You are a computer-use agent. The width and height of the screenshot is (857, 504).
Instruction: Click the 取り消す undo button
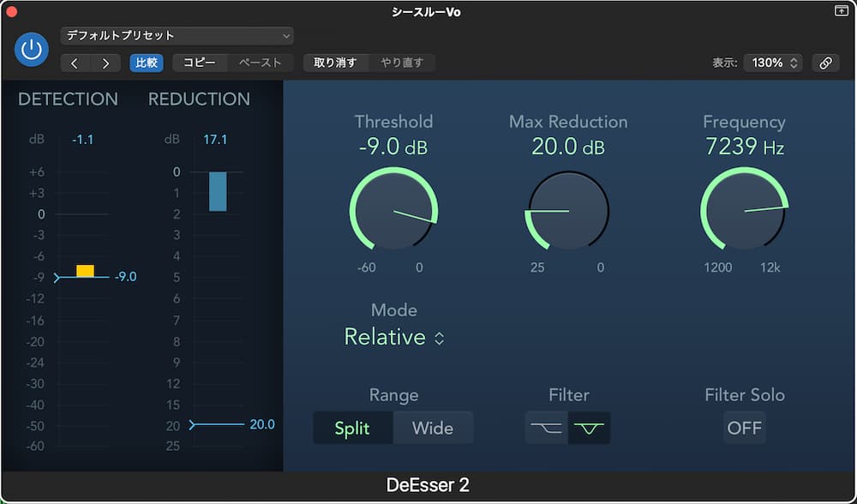[336, 63]
